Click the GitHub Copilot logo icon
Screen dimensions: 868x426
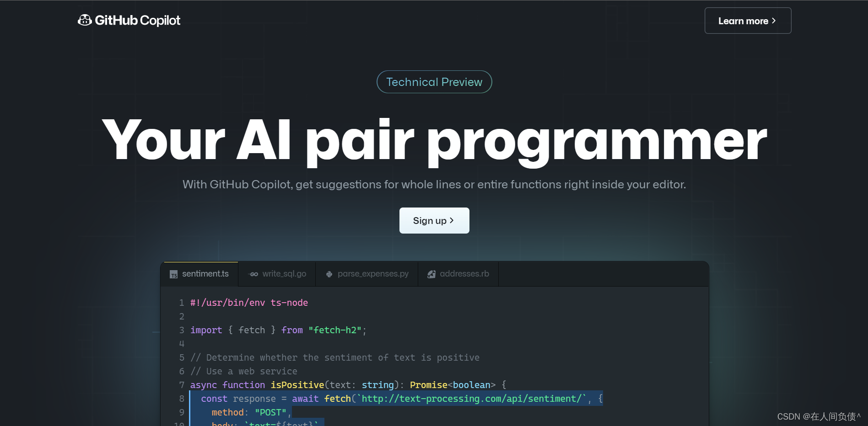point(85,20)
